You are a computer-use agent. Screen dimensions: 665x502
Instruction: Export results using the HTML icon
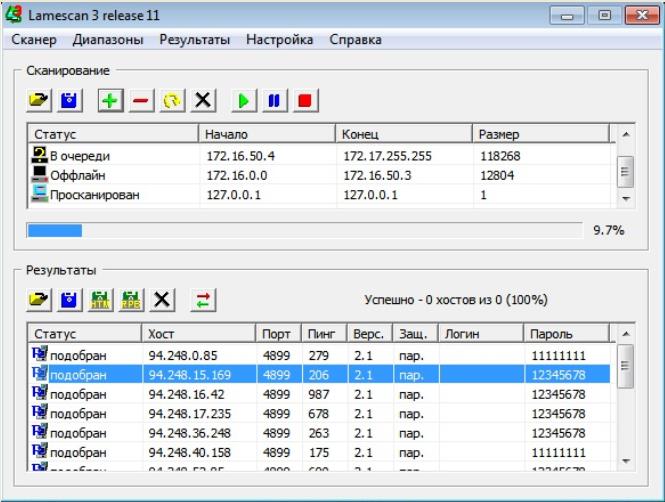(x=100, y=299)
